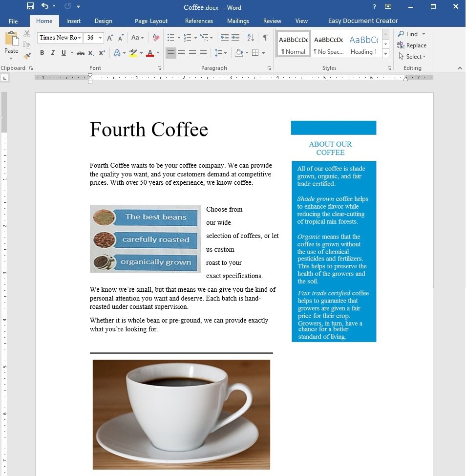Click the Find button
466x476 pixels.
[x=408, y=34]
